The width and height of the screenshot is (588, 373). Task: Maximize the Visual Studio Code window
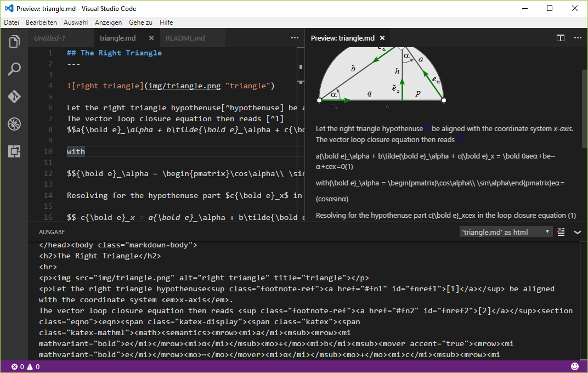(x=550, y=8)
